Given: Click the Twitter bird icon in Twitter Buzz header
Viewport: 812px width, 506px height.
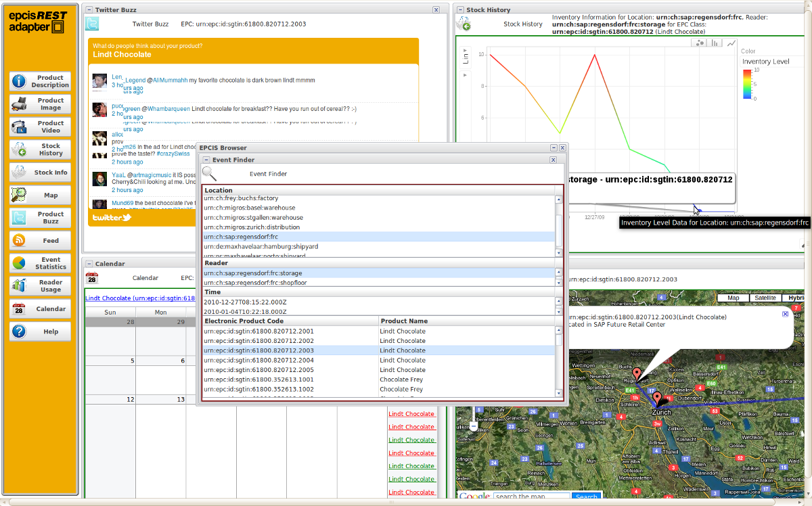Looking at the screenshot, I should tap(92, 24).
